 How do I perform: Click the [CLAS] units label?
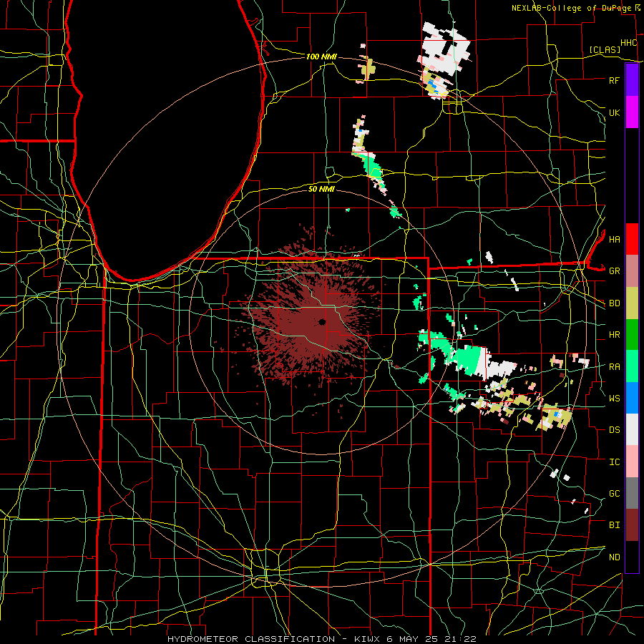pos(605,50)
